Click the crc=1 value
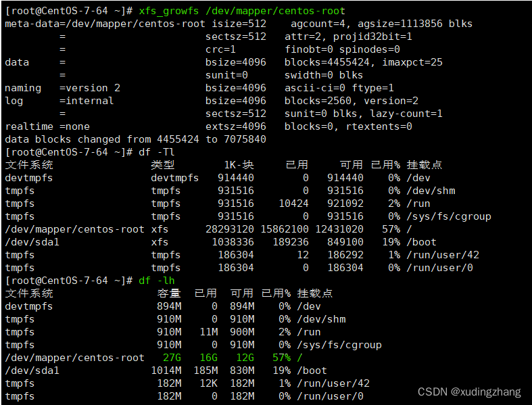 point(220,49)
